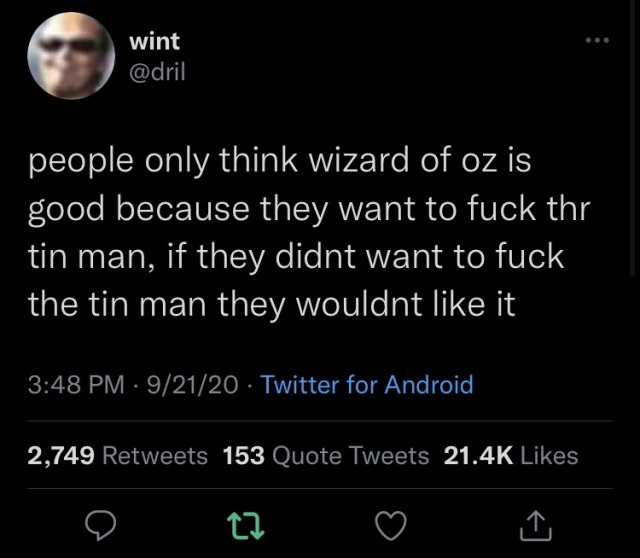Open wint's blurred profile avatar
The image size is (640, 558).
coord(71,56)
